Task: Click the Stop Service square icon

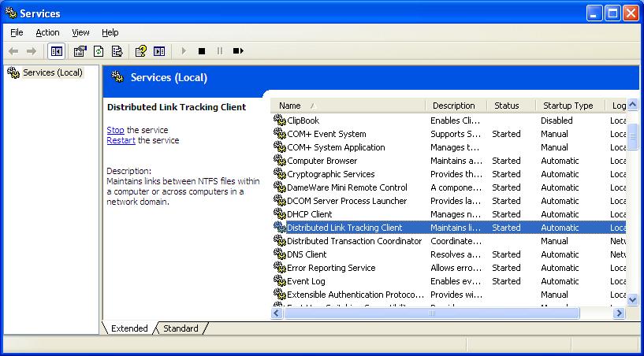Action: (202, 51)
